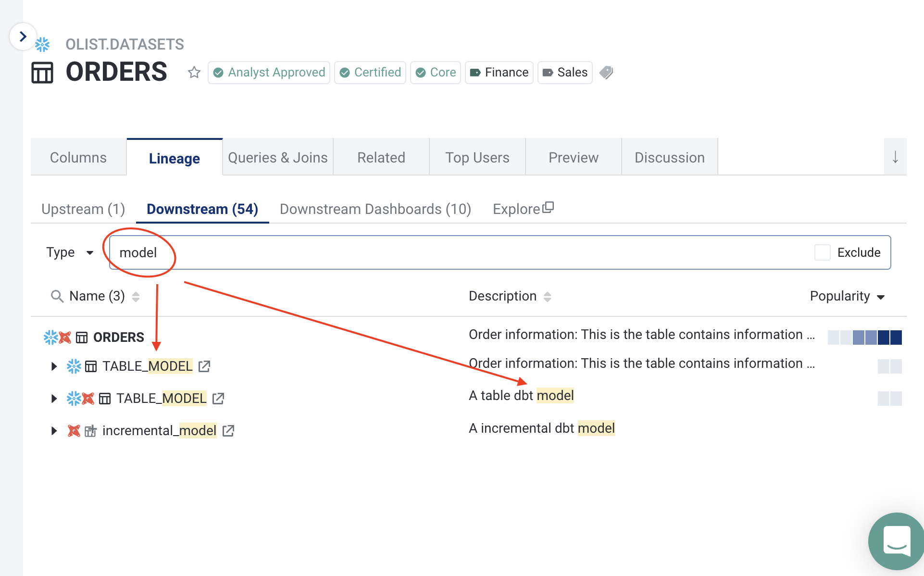Image resolution: width=924 pixels, height=576 pixels.
Task: Star the ORDERS table as favorite
Action: [x=194, y=73]
